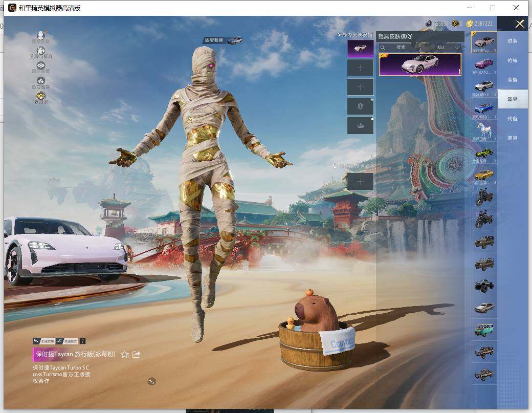The image size is (532, 413).
Task: Click the horn icon near bottom left
Action: click(x=151, y=381)
